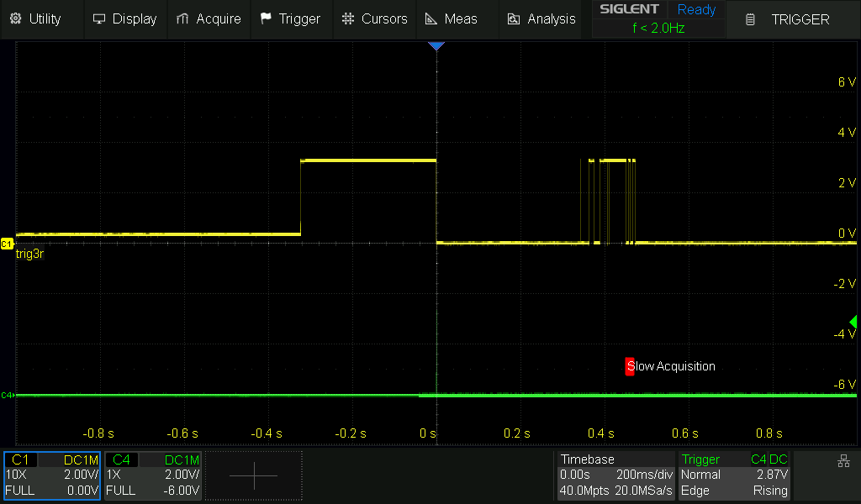Expand the Trigger C4 DC settings box
The width and height of the screenshot is (861, 504).
coord(734,475)
